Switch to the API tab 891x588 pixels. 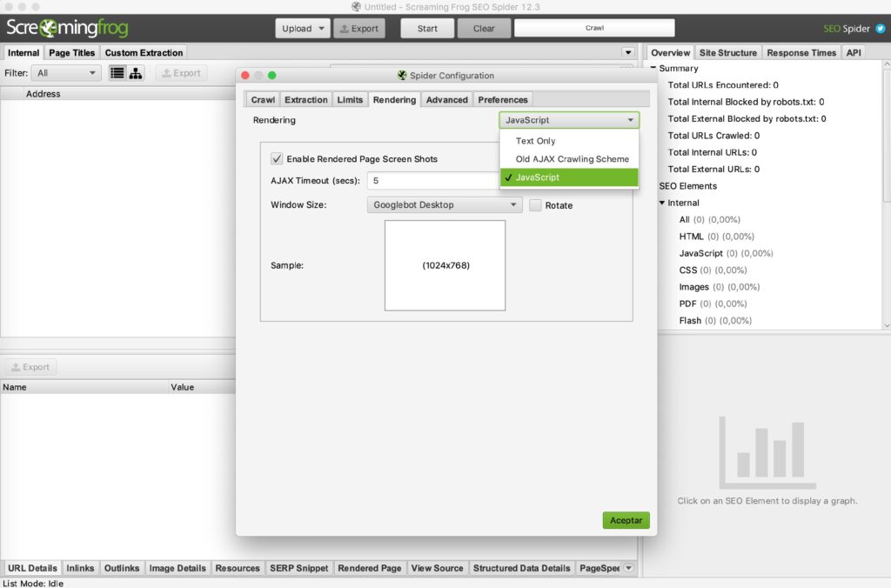click(854, 52)
